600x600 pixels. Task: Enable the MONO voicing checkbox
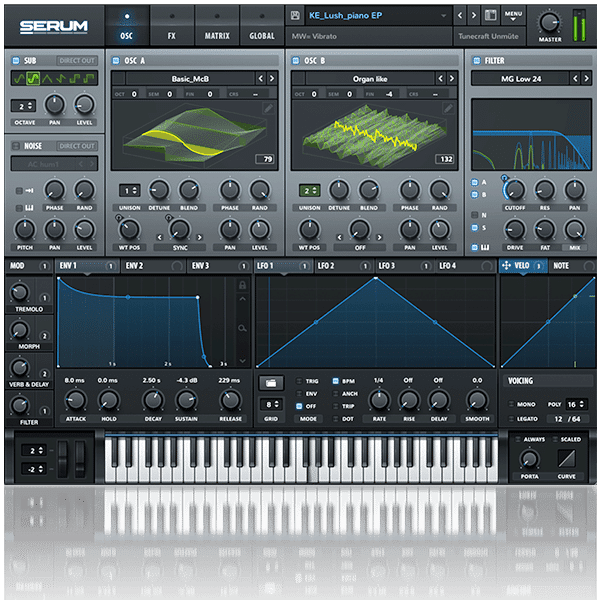coord(511,404)
